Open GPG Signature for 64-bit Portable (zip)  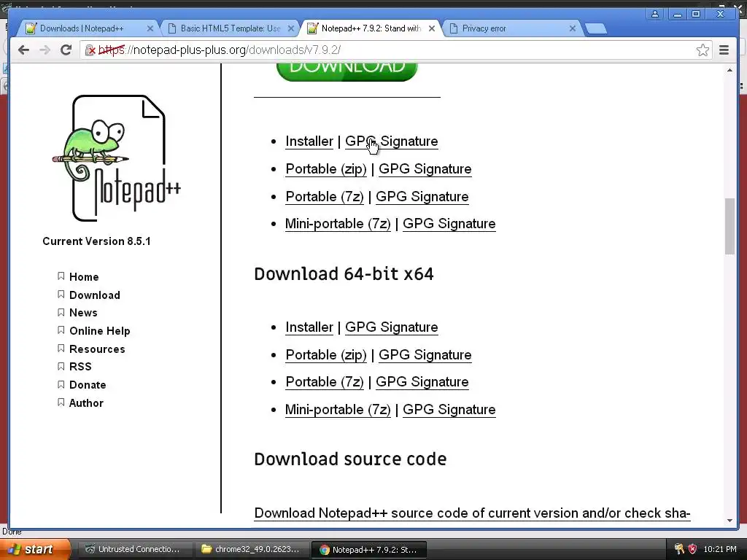pyautogui.click(x=425, y=355)
